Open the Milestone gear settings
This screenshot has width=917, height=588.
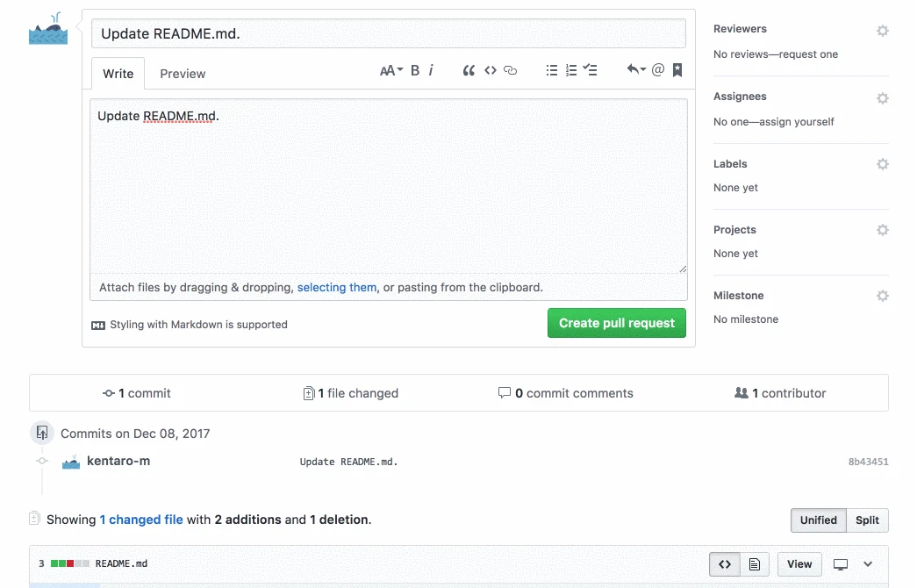pos(883,296)
